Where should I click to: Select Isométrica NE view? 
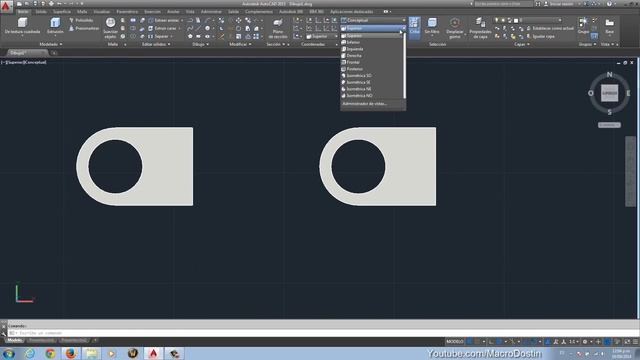pos(371,89)
